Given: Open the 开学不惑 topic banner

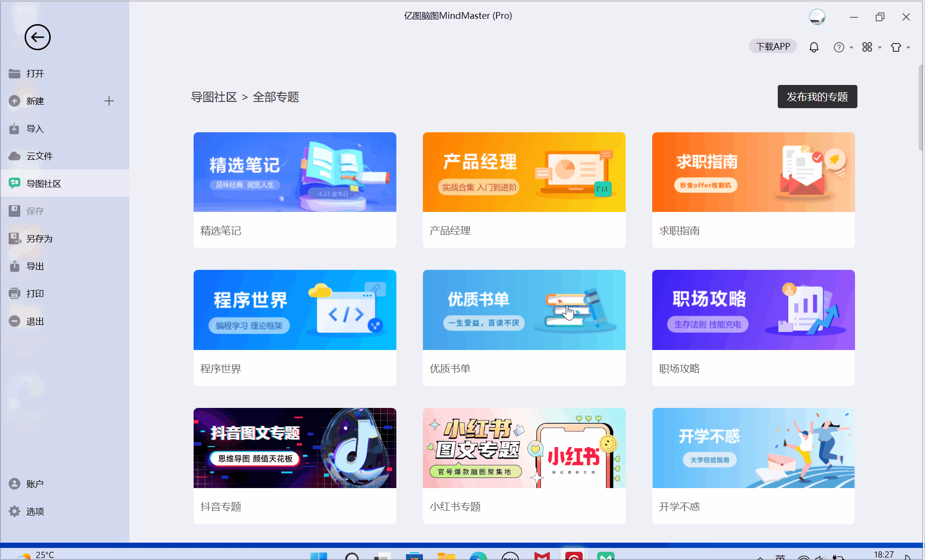Looking at the screenshot, I should (754, 448).
